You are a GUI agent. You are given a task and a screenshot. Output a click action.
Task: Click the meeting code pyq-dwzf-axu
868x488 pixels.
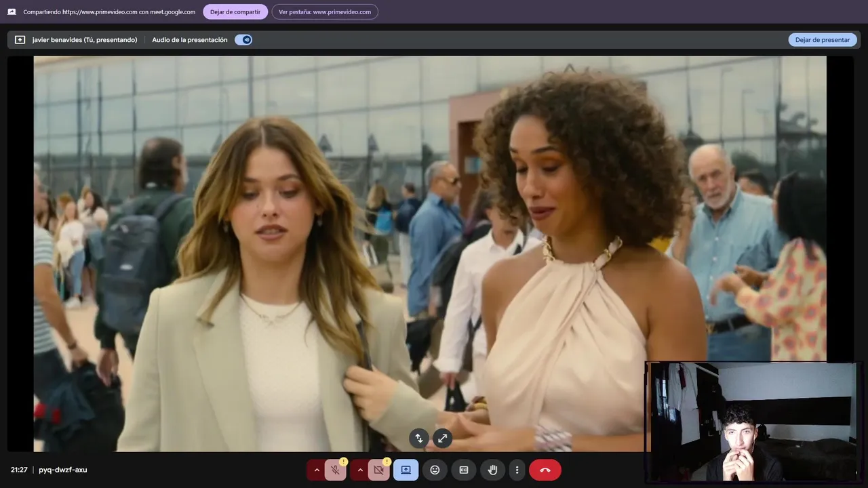point(63,470)
